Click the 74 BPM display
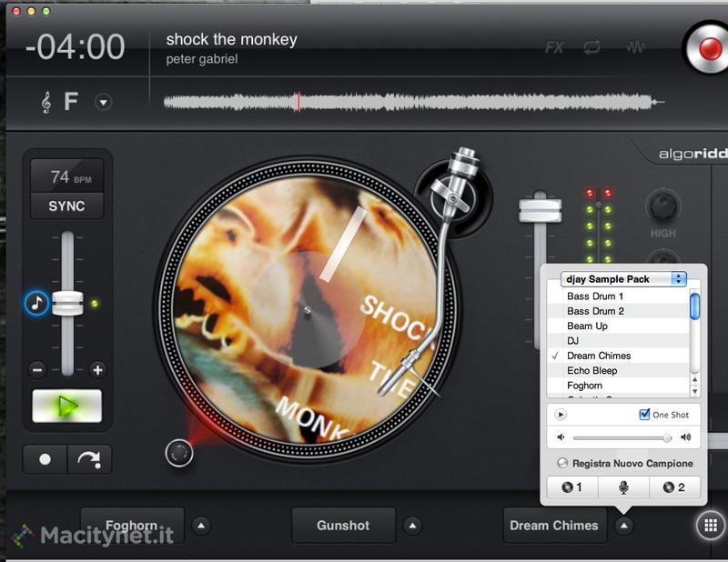The height and width of the screenshot is (562, 728). [66, 176]
